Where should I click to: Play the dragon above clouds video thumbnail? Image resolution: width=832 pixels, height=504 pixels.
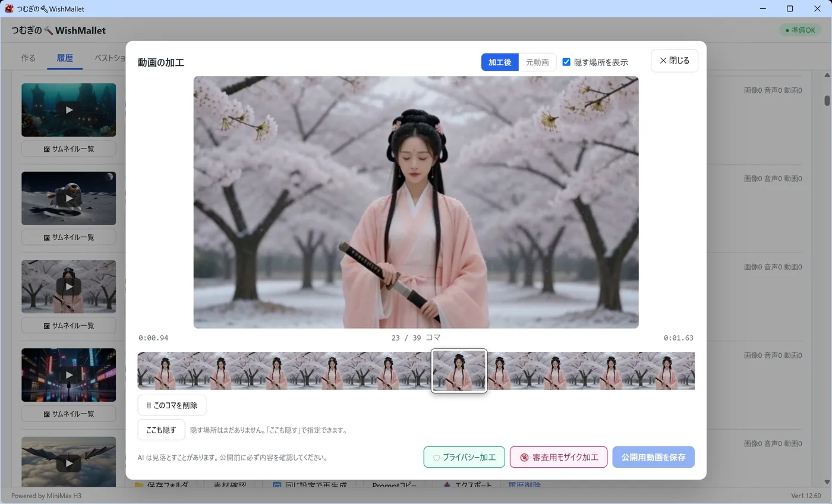69,462
